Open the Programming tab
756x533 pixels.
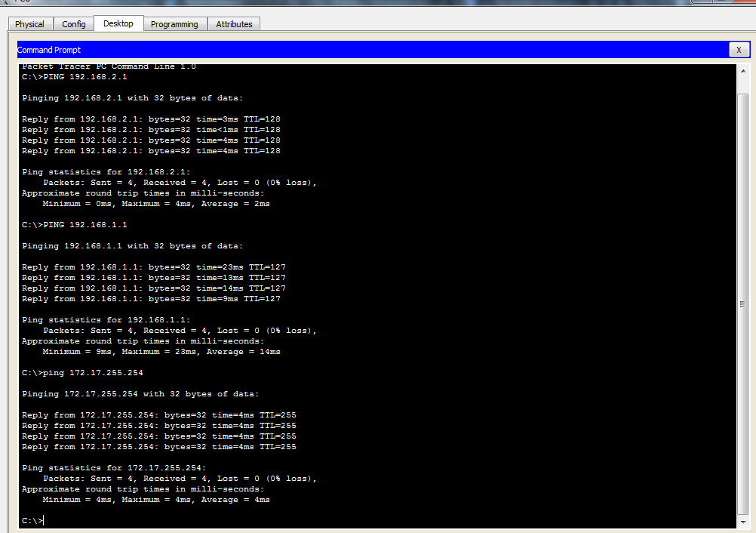coord(174,24)
